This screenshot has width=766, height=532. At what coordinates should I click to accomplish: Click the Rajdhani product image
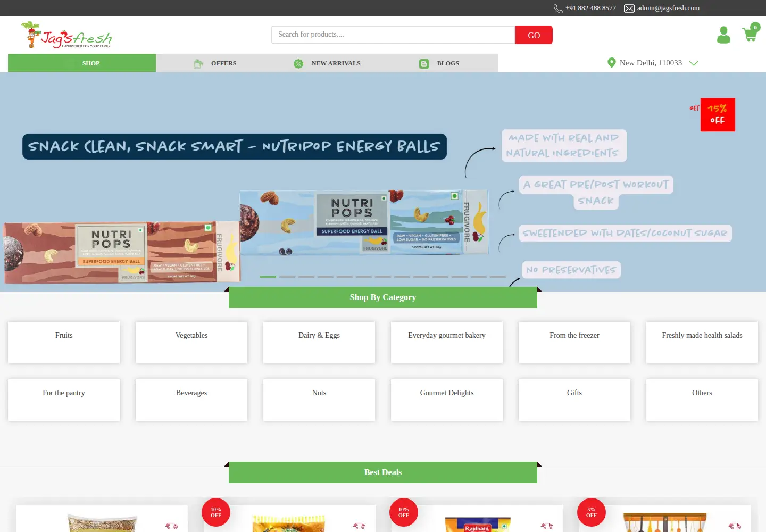click(478, 523)
